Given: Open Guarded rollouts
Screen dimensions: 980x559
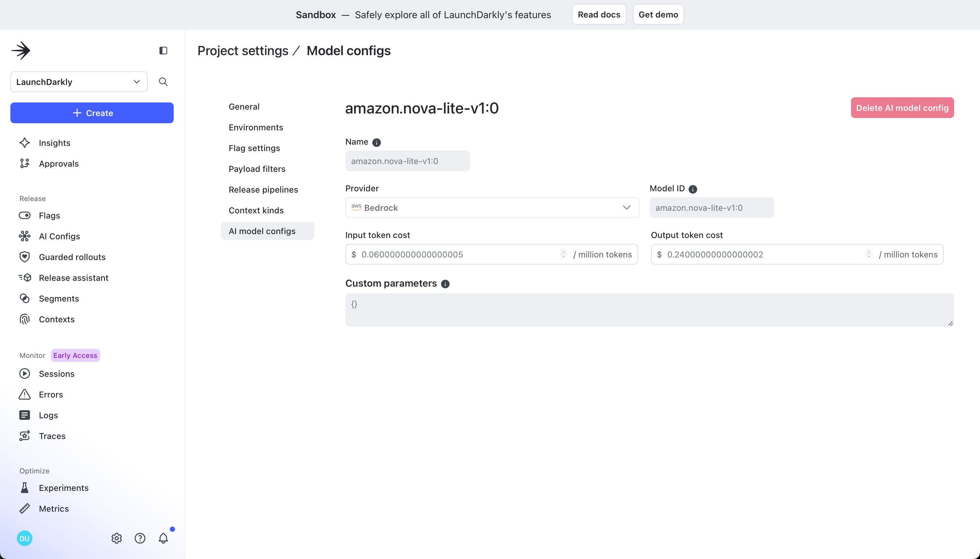Looking at the screenshot, I should (72, 257).
